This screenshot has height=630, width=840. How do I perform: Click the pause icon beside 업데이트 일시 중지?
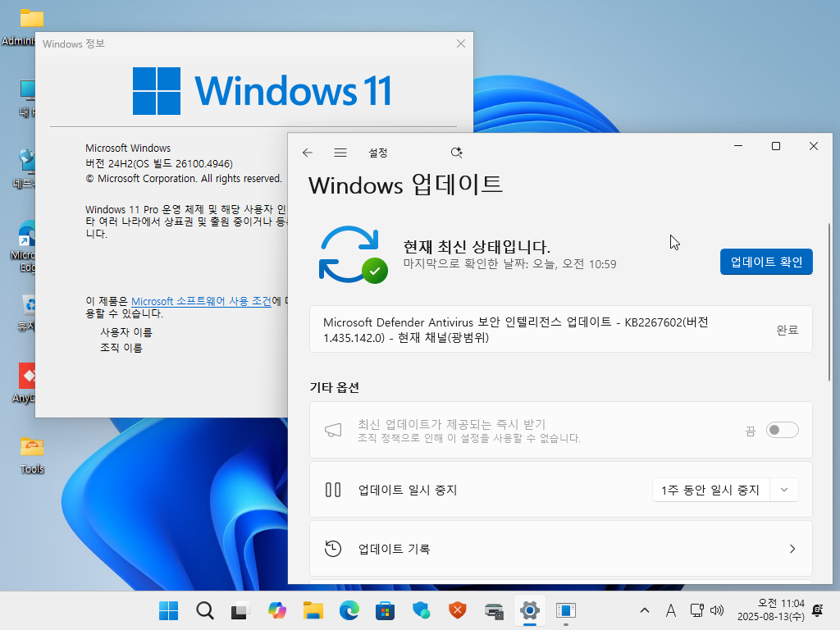pos(333,490)
